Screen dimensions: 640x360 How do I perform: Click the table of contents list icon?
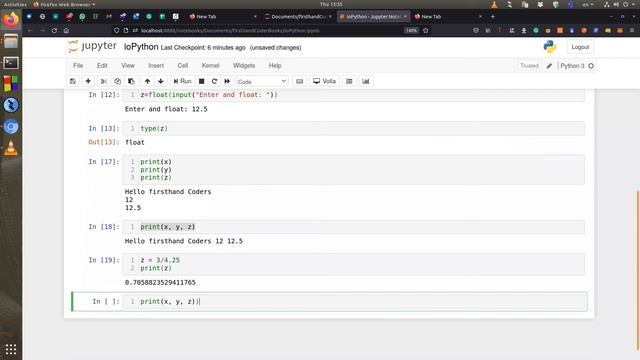[x=349, y=81]
